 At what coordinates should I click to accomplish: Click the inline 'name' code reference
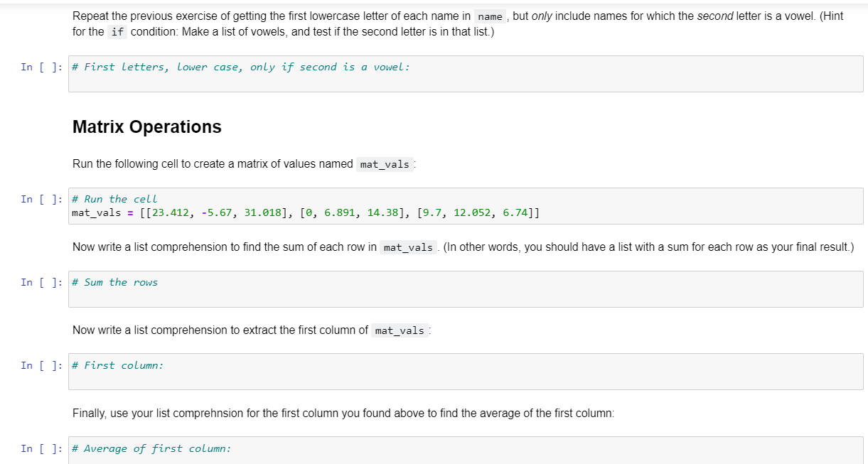tap(489, 16)
